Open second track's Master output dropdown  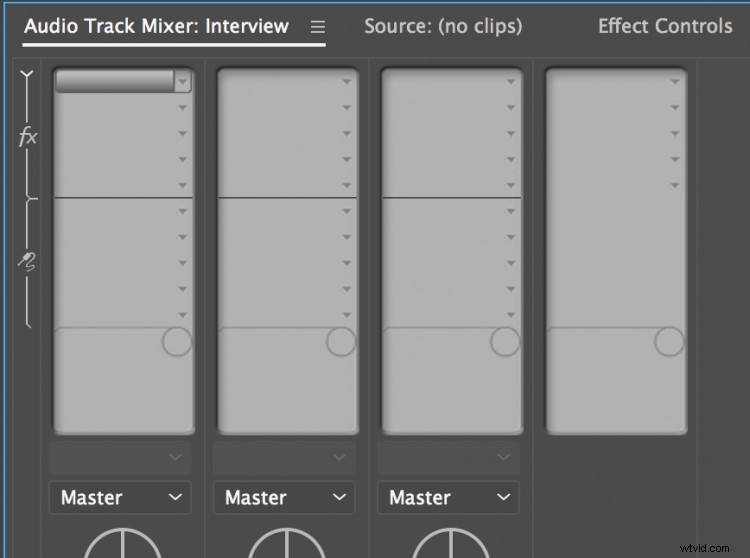coord(284,498)
